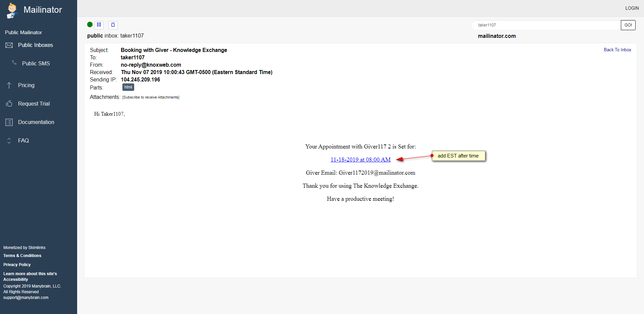
Task: Click 'Copyright 2019 Manybrain, LLC.' text
Action: coord(32,286)
